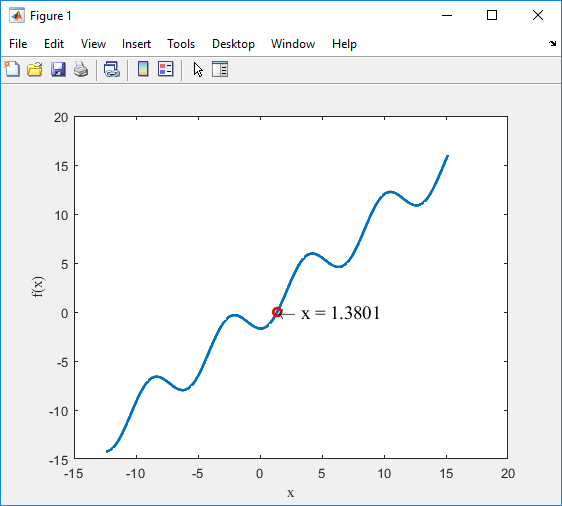Open the View menu
The width and height of the screenshot is (562, 506).
point(93,44)
